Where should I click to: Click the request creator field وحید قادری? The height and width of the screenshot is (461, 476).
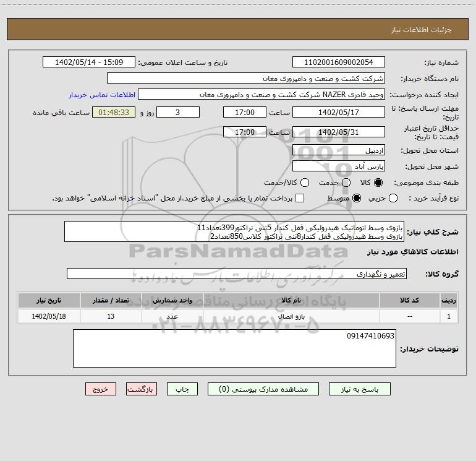[x=261, y=95]
